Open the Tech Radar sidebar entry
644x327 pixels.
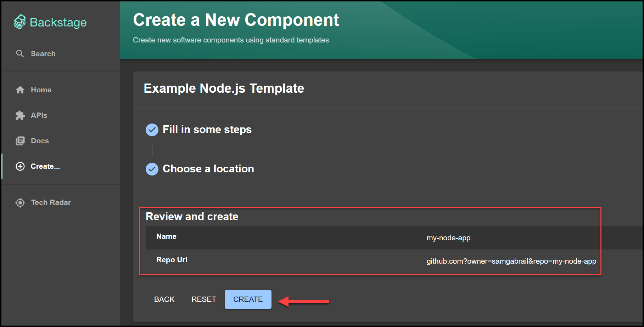[x=51, y=202]
